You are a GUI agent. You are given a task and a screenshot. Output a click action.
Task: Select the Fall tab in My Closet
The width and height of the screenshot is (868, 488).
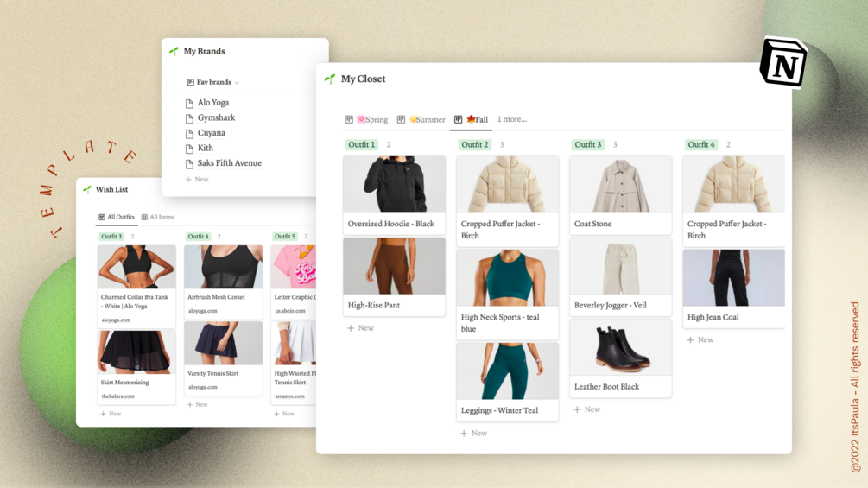[471, 119]
